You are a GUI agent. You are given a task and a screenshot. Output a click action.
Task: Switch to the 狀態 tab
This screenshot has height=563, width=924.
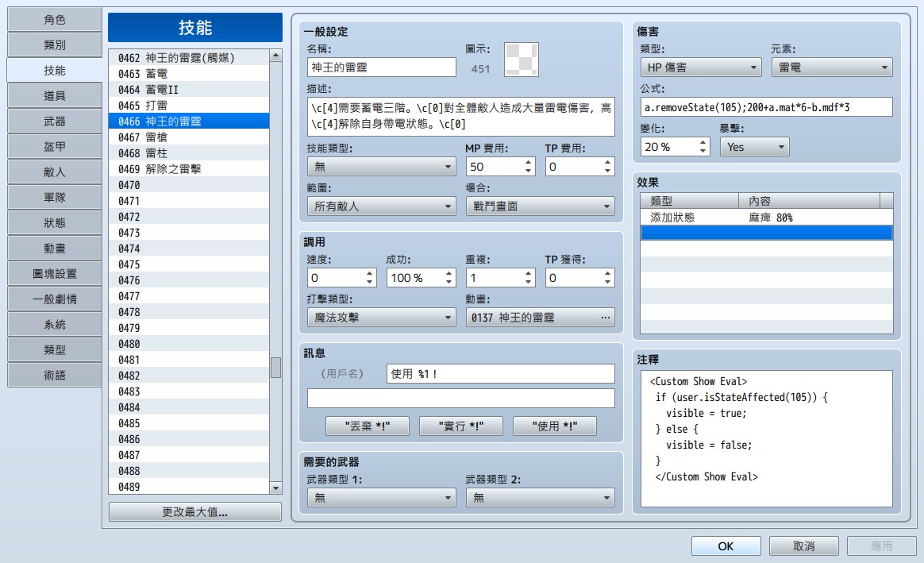[54, 223]
